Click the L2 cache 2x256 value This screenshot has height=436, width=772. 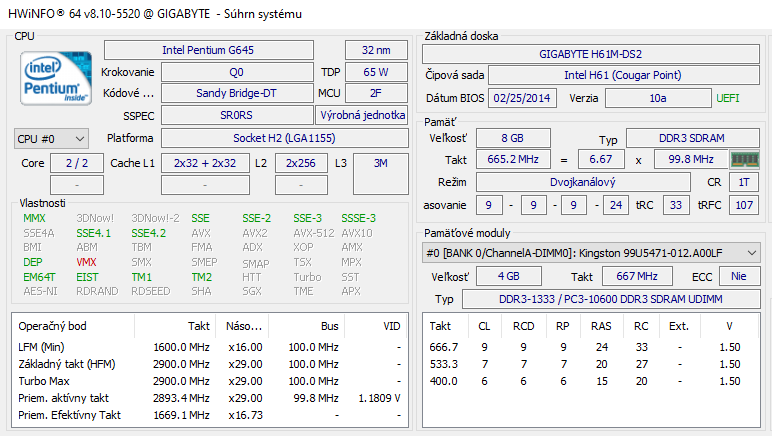[x=301, y=163]
